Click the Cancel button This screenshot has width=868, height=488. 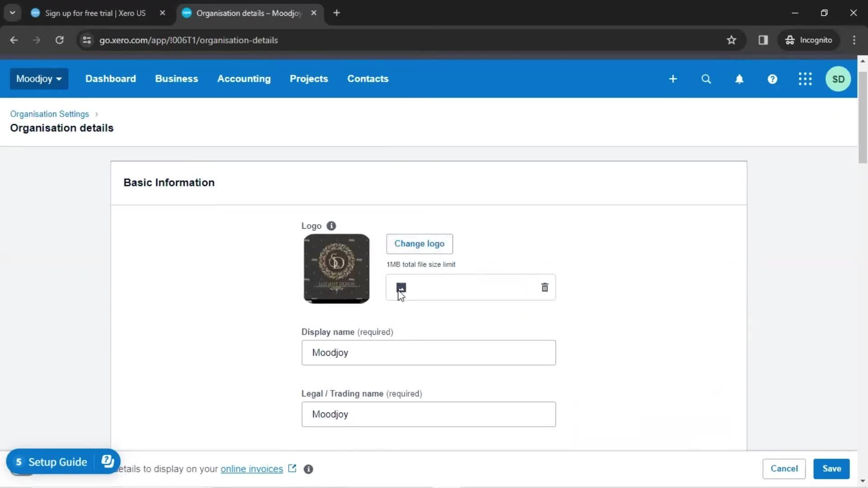(784, 469)
